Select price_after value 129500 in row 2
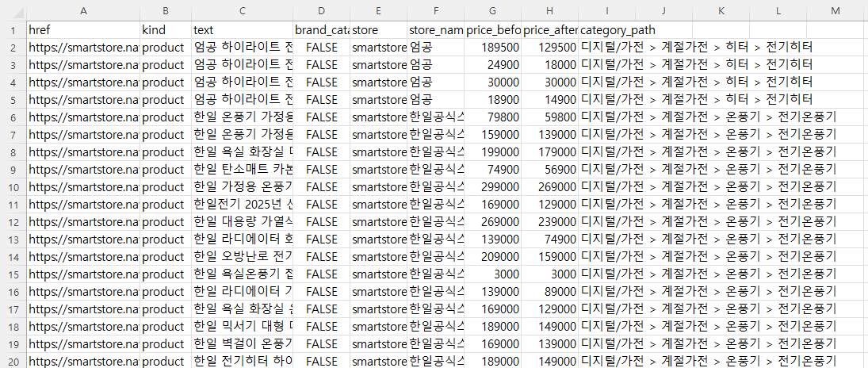868x368 pixels. click(x=549, y=47)
